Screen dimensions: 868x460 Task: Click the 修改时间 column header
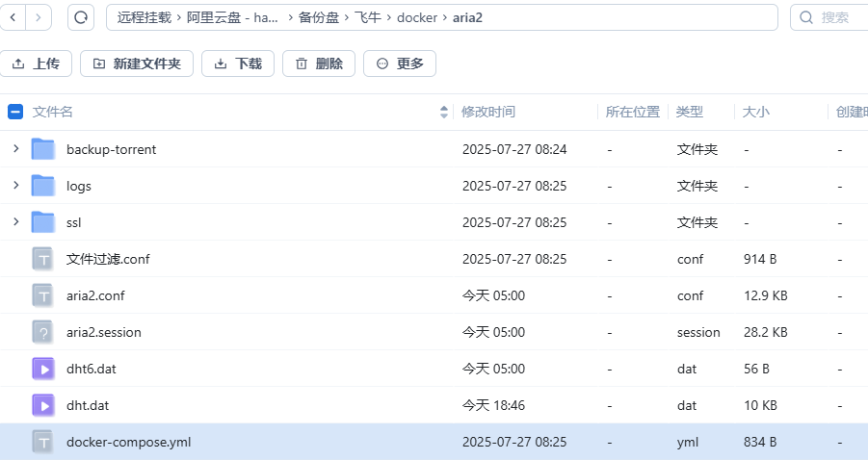click(488, 112)
